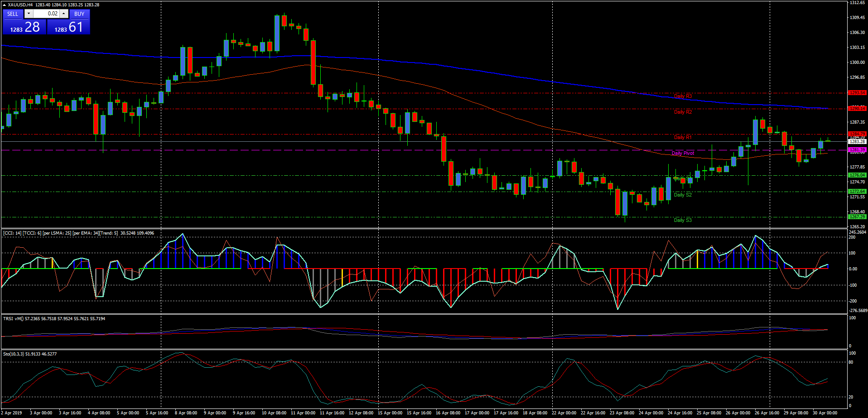The width and height of the screenshot is (868, 418).
Task: Click the green 1267.29 price tag
Action: coord(857,216)
